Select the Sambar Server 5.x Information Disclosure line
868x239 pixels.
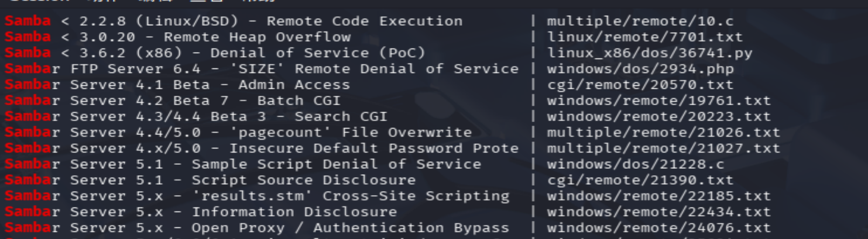201,212
